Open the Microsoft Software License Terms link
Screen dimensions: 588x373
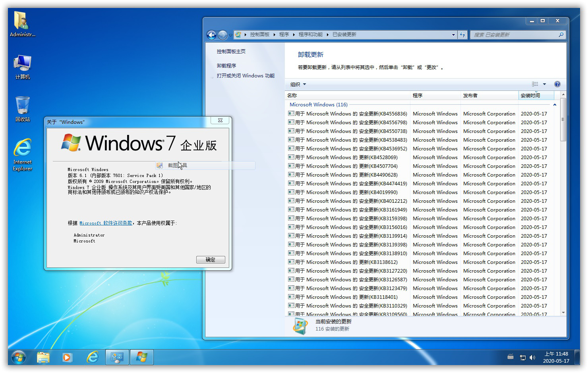point(106,223)
